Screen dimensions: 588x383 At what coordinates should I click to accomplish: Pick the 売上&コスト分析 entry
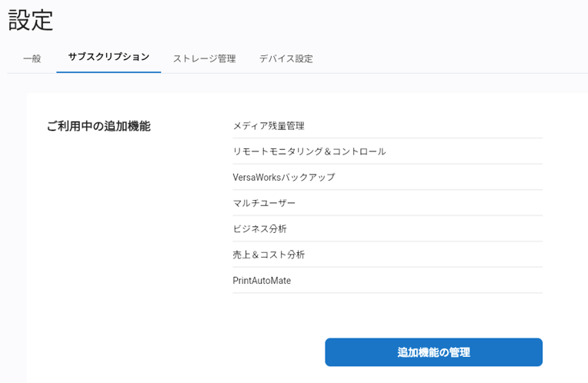pyautogui.click(x=387, y=255)
